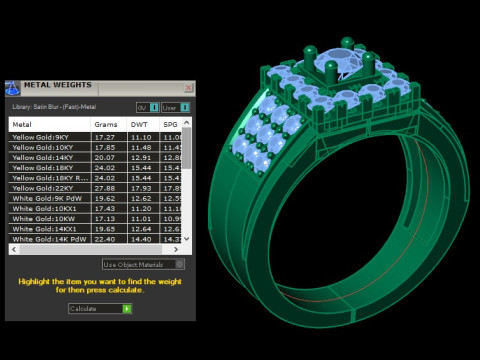
Task: Click DWT value 17.93
Action: (x=141, y=188)
